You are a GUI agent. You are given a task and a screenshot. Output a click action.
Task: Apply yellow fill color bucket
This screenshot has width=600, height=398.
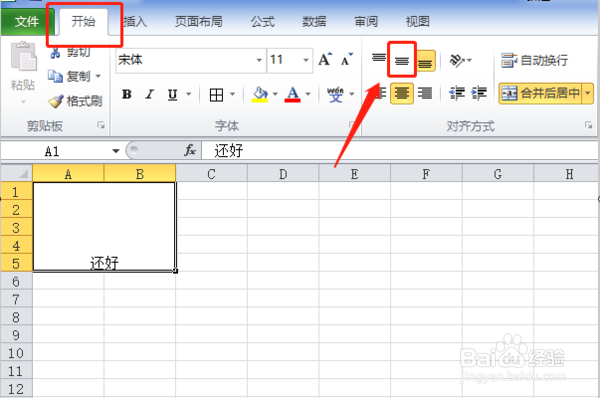(x=260, y=94)
